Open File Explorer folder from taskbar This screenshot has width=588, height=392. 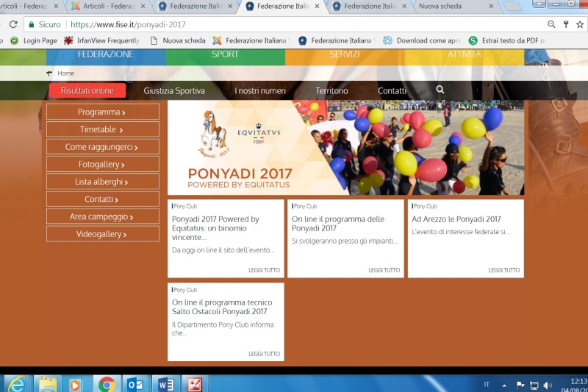[x=48, y=385]
